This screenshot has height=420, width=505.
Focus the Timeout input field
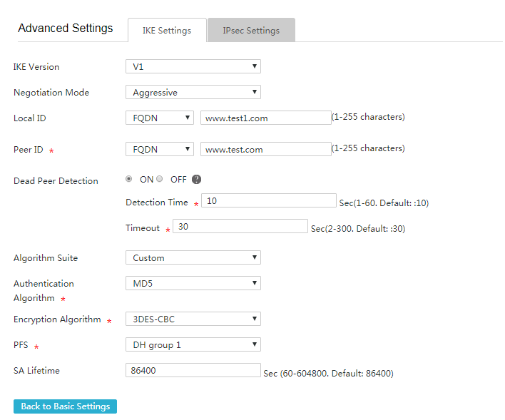click(x=240, y=227)
